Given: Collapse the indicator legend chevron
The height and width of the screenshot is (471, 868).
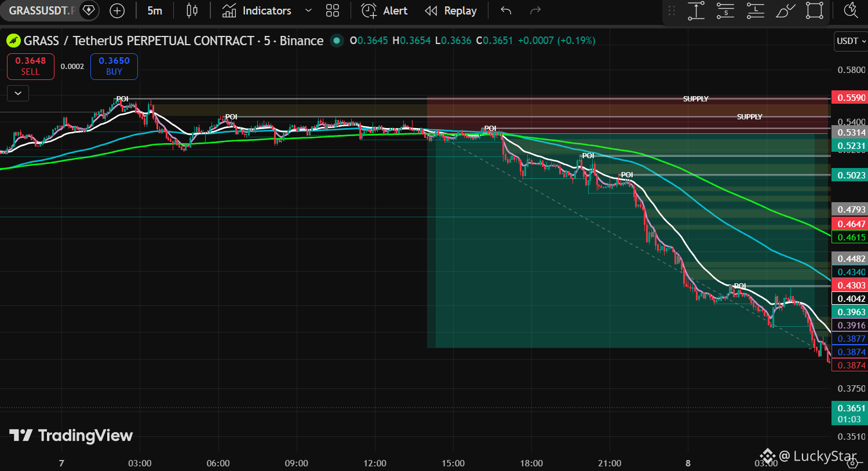Looking at the screenshot, I should tap(18, 93).
